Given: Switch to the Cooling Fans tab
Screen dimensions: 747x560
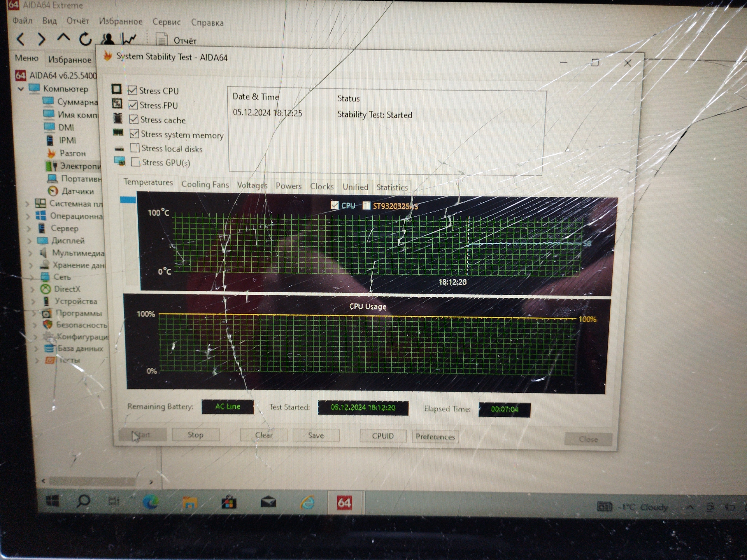Looking at the screenshot, I should (x=205, y=184).
